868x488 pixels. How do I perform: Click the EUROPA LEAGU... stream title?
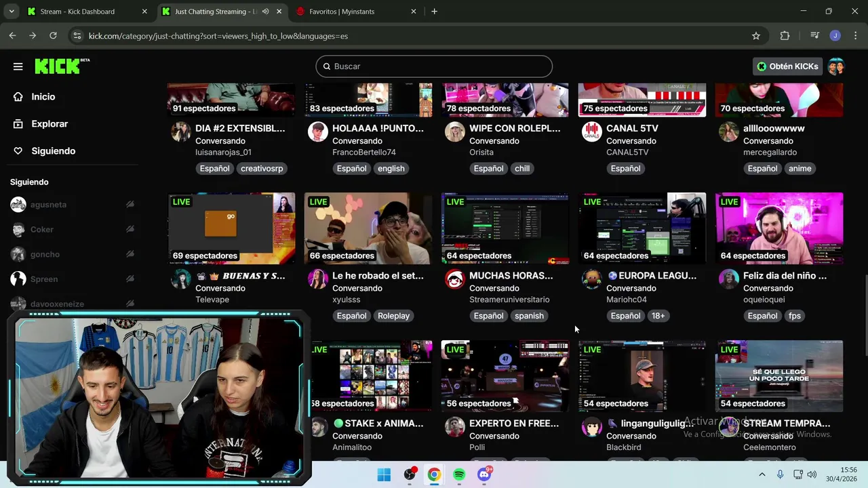tap(652, 276)
